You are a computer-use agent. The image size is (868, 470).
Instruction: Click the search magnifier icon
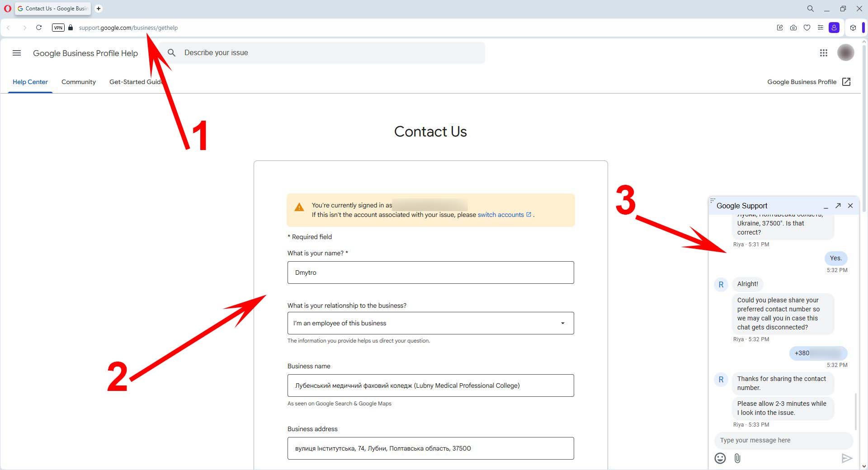[171, 53]
